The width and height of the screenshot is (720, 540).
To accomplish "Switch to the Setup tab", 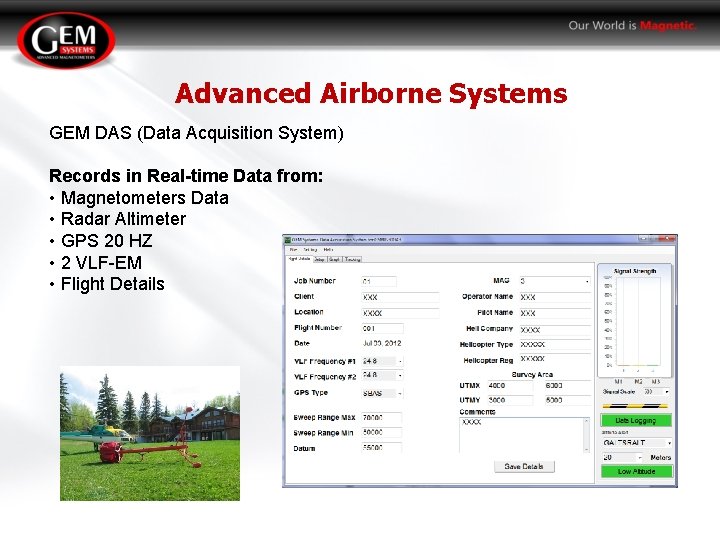I will click(x=320, y=259).
